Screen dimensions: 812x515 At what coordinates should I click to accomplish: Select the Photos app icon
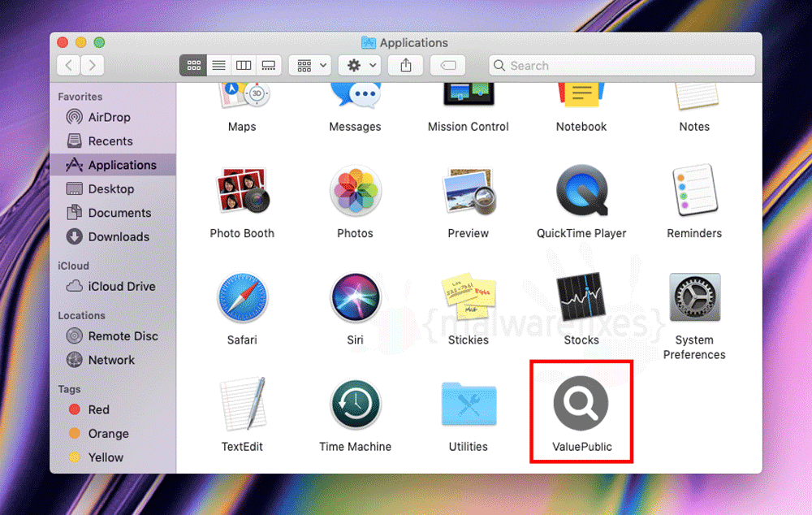point(356,191)
